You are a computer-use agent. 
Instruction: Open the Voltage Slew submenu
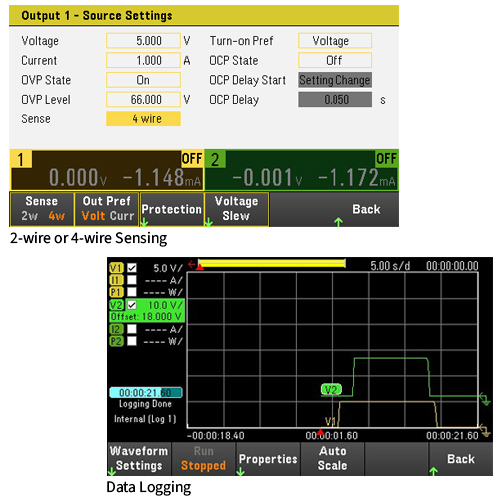(x=236, y=209)
